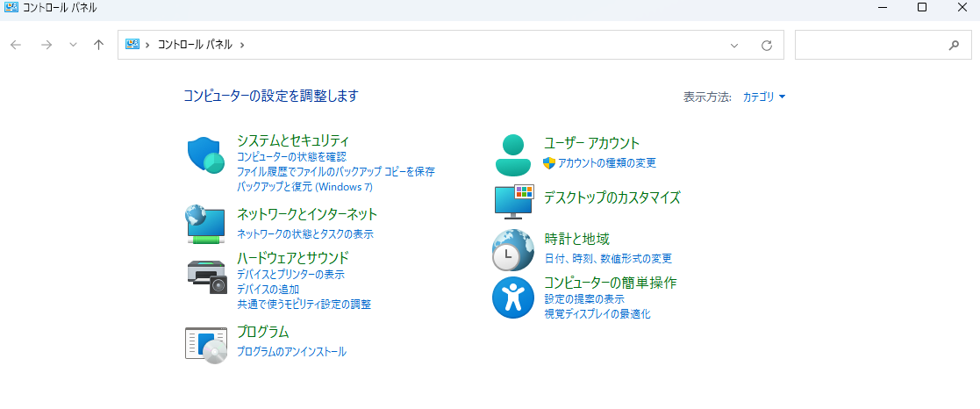This screenshot has height=409, width=980.
Task: Click the Control Panel icon in address bar
Action: point(132,45)
